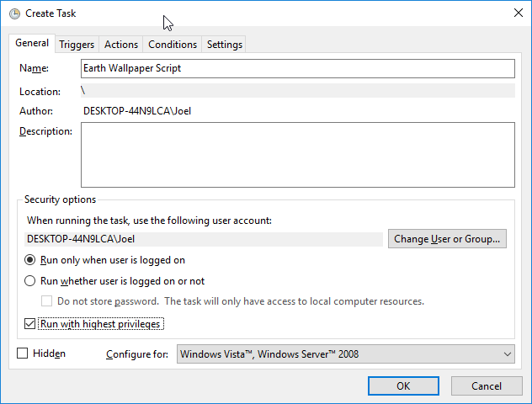The width and height of the screenshot is (532, 404).
Task: Enable the Hidden checkbox
Action: (x=23, y=354)
